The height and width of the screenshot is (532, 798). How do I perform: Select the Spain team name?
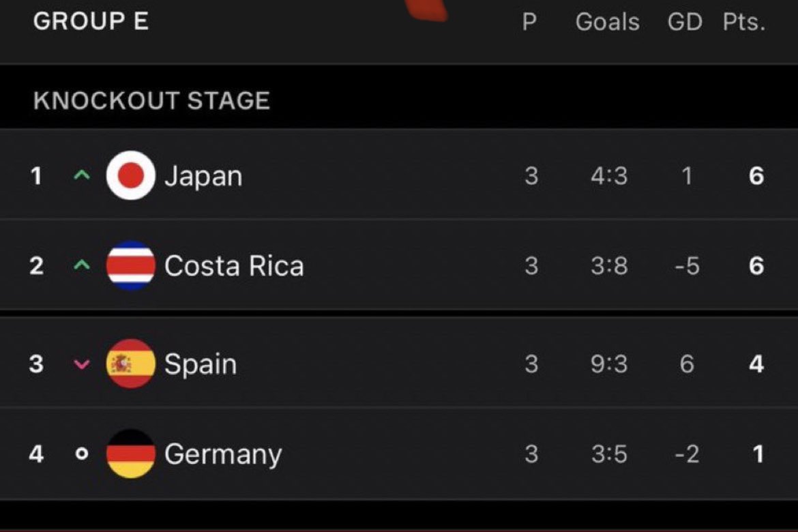coord(201,365)
